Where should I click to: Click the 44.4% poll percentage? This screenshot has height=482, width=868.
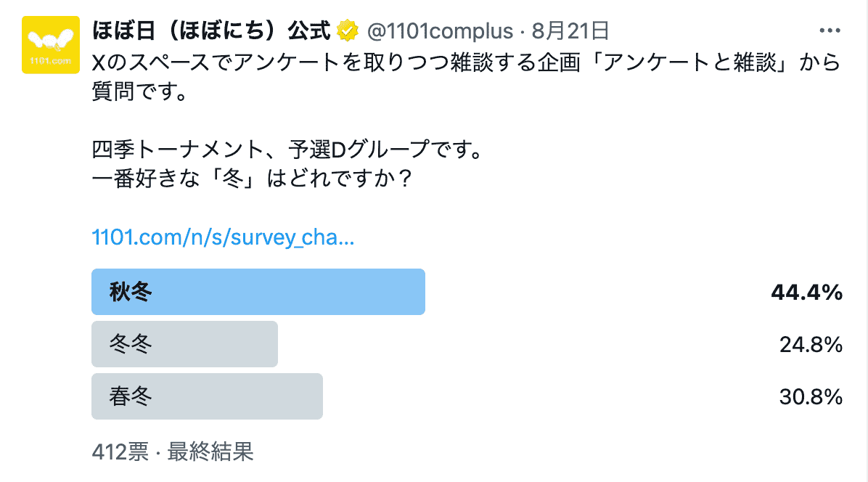coord(806,293)
